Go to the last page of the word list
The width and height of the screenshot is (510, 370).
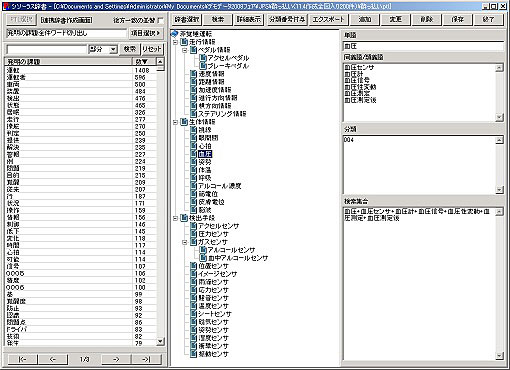(x=146, y=359)
